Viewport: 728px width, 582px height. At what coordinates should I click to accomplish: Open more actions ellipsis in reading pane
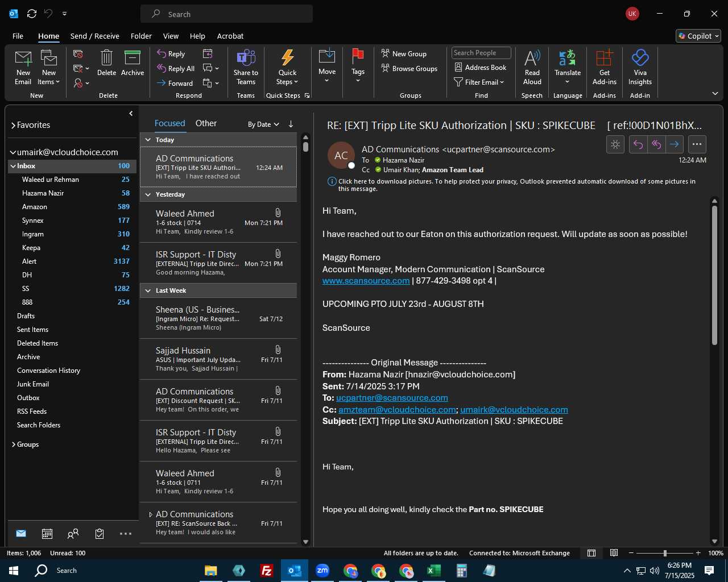[697, 144]
